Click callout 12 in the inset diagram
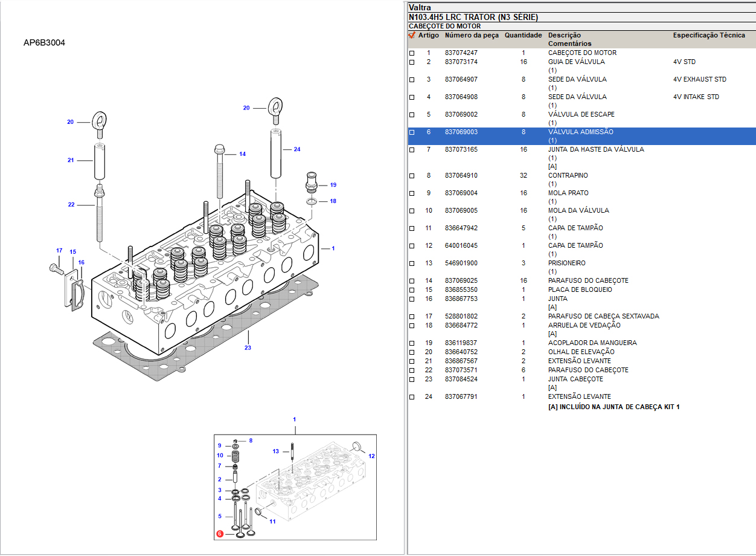The height and width of the screenshot is (556, 756). point(372,456)
